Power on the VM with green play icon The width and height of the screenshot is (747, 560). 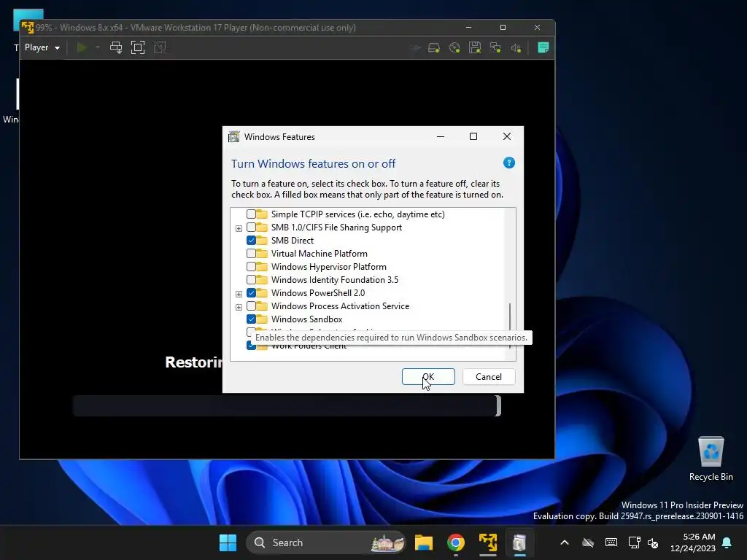(x=82, y=47)
